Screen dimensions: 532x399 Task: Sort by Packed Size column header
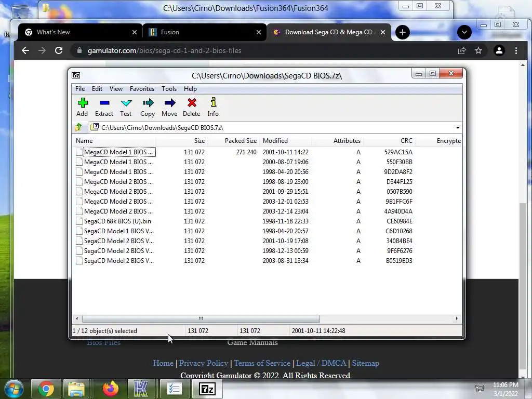(x=234, y=140)
